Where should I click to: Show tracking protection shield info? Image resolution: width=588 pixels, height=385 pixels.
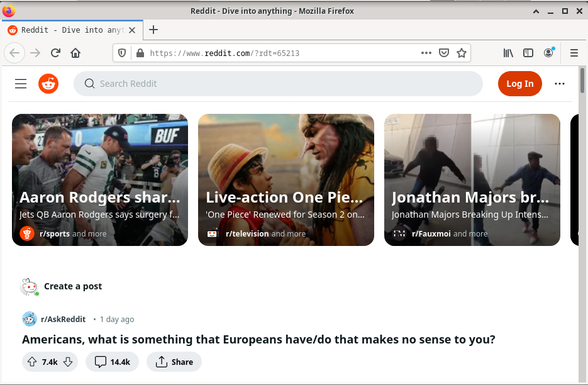point(122,53)
